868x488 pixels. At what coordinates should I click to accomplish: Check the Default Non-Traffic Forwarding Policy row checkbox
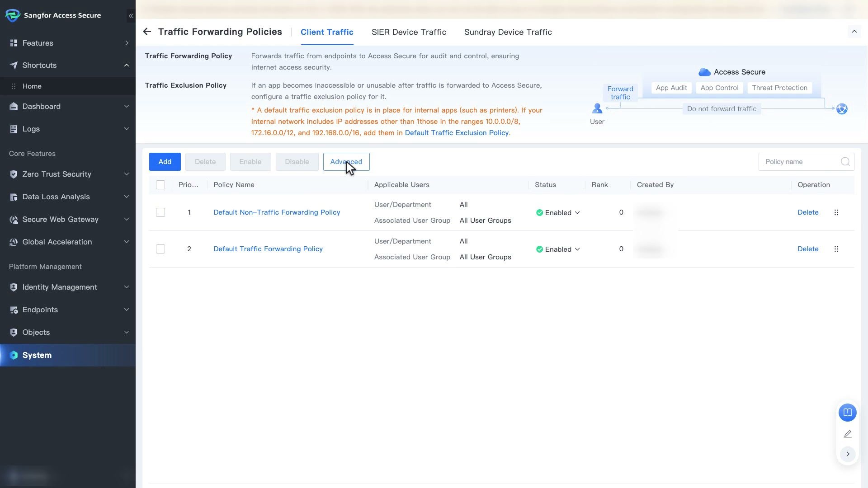click(160, 212)
